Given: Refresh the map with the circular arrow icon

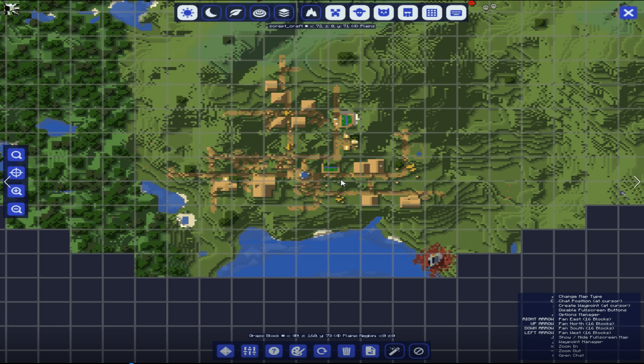Looking at the screenshot, I should pos(322,351).
